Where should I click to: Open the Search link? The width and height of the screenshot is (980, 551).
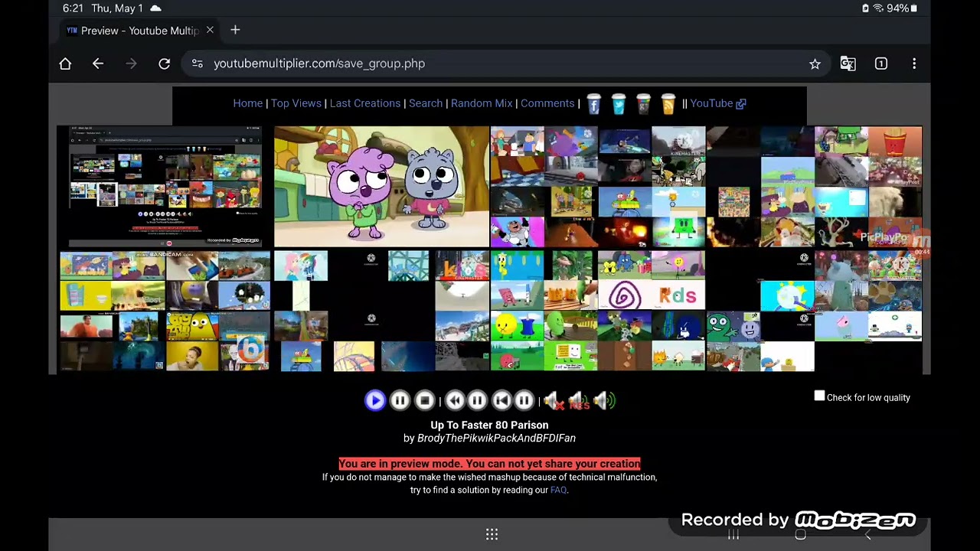426,103
